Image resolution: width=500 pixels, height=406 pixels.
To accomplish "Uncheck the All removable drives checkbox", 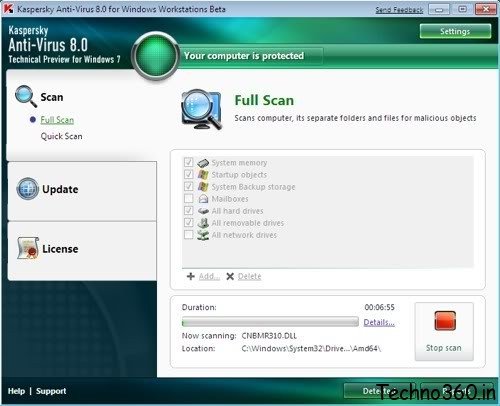I will point(188,222).
